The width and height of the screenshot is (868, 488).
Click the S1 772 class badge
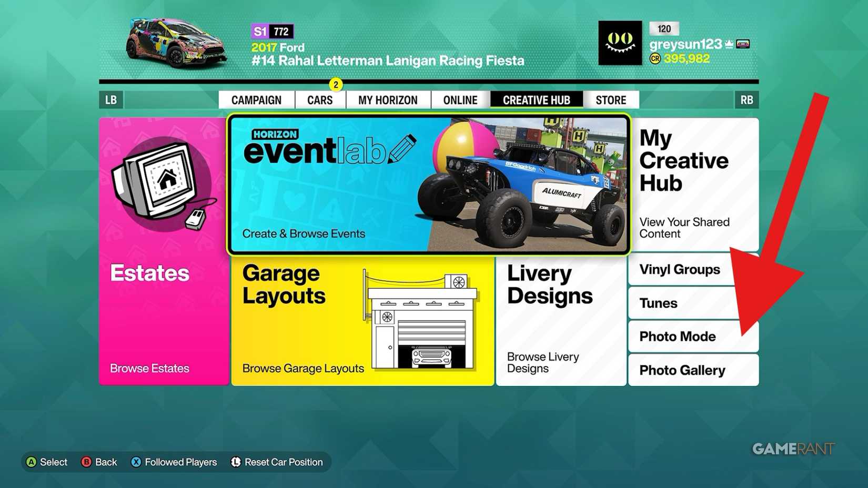coord(272,32)
